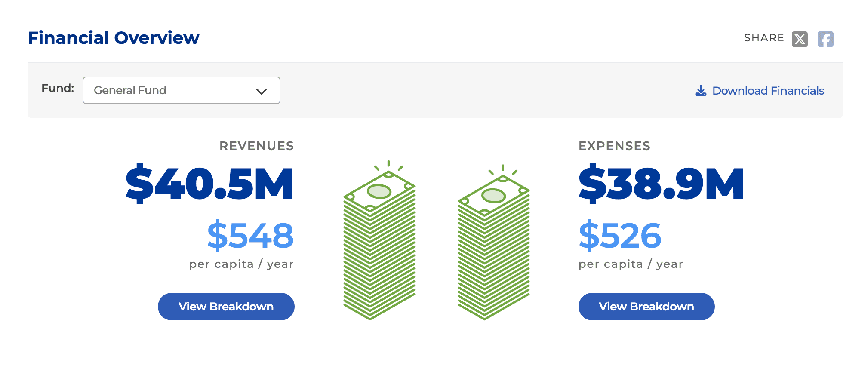
Task: View Breakdown for Revenues
Action: [225, 306]
